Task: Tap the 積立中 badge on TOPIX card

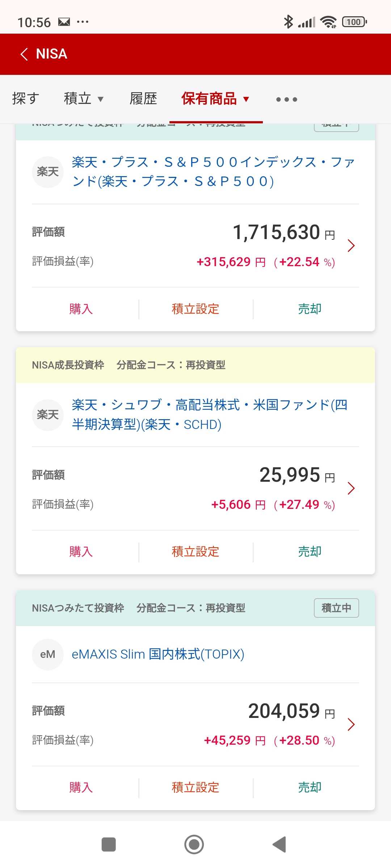Action: pos(336,608)
